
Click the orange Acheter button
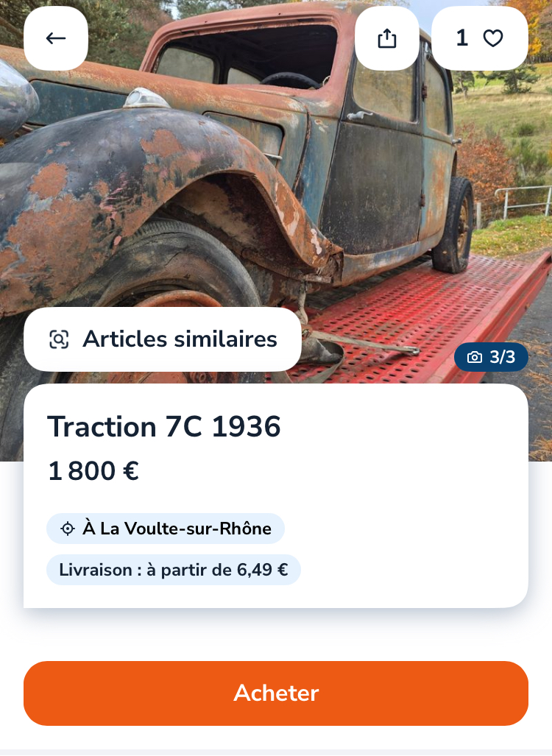point(276,693)
